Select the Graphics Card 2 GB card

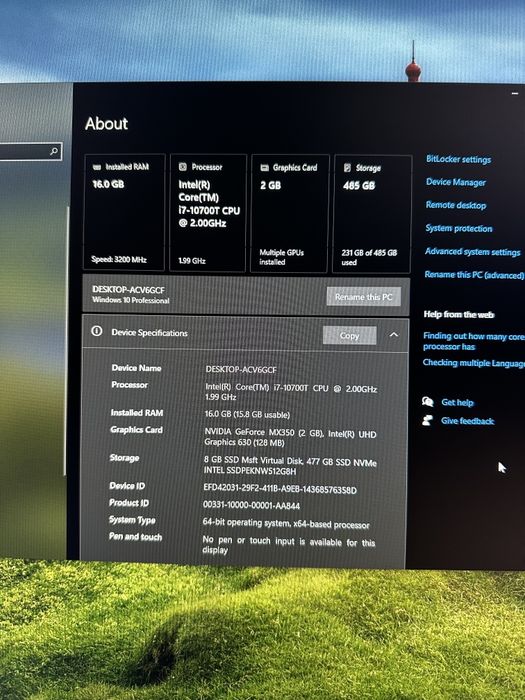290,213
